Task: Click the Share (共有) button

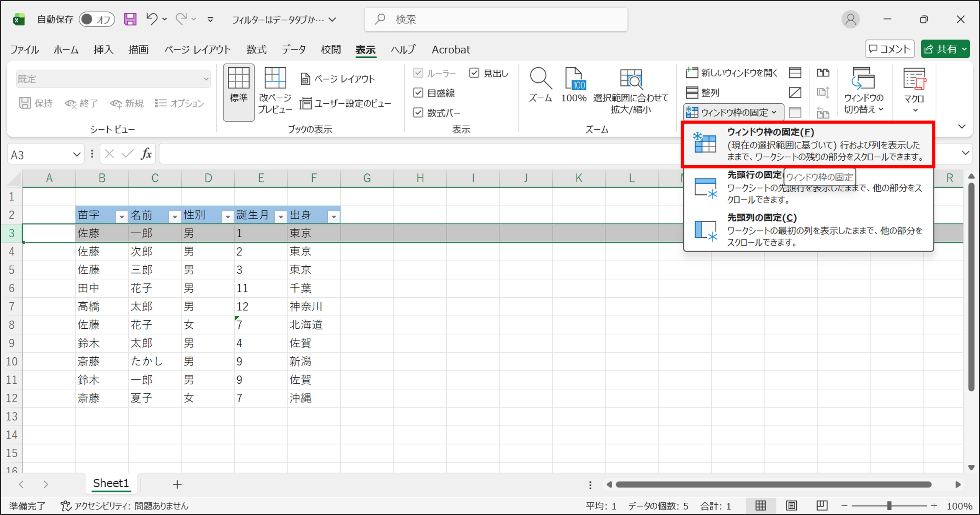Action: [x=945, y=49]
